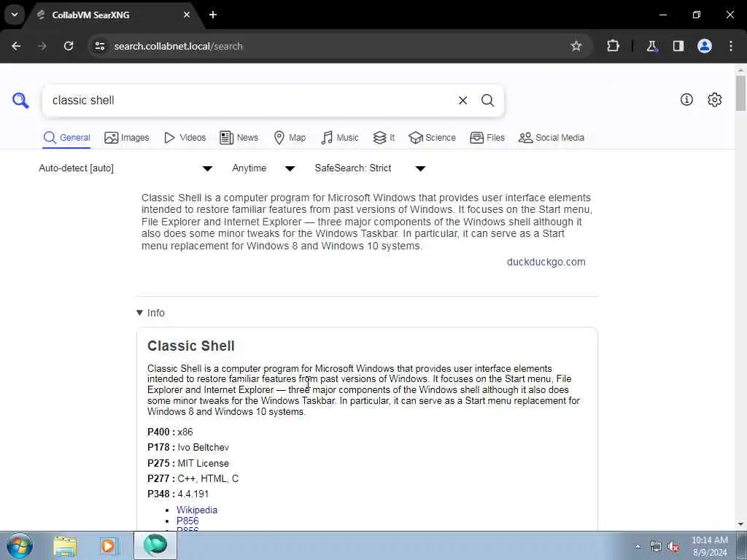Viewport: 747px width, 560px height.
Task: Show hidden tray icons arrow
Action: pos(638,546)
